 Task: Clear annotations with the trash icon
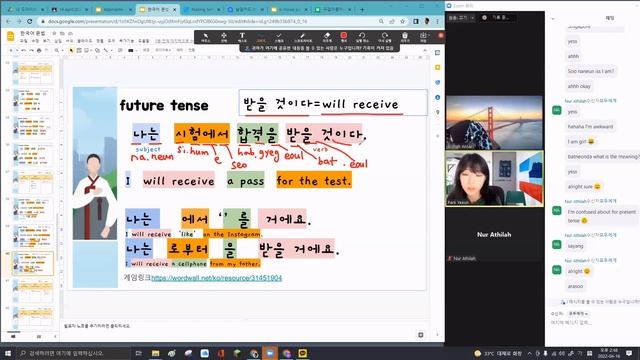[404, 37]
